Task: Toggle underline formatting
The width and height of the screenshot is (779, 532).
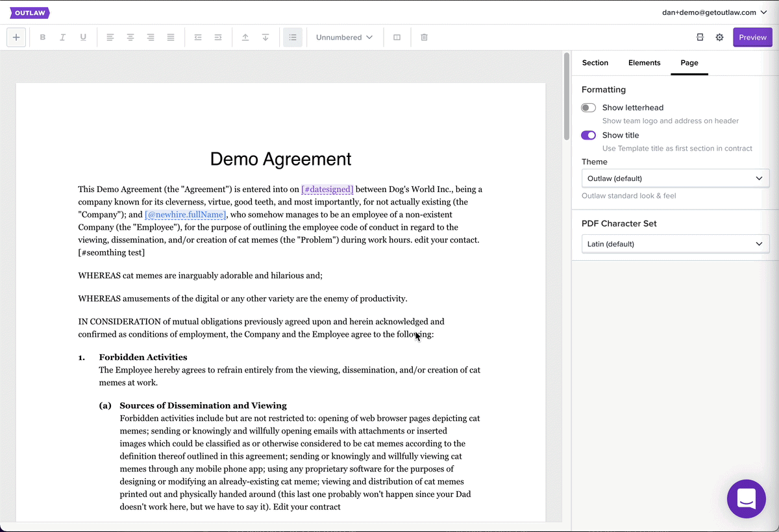Action: pos(83,38)
